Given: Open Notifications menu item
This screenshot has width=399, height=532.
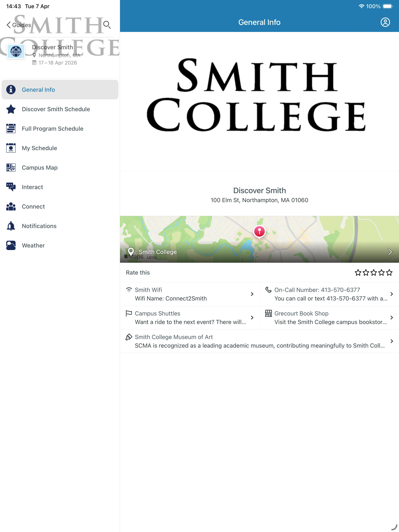Looking at the screenshot, I should pos(60,226).
